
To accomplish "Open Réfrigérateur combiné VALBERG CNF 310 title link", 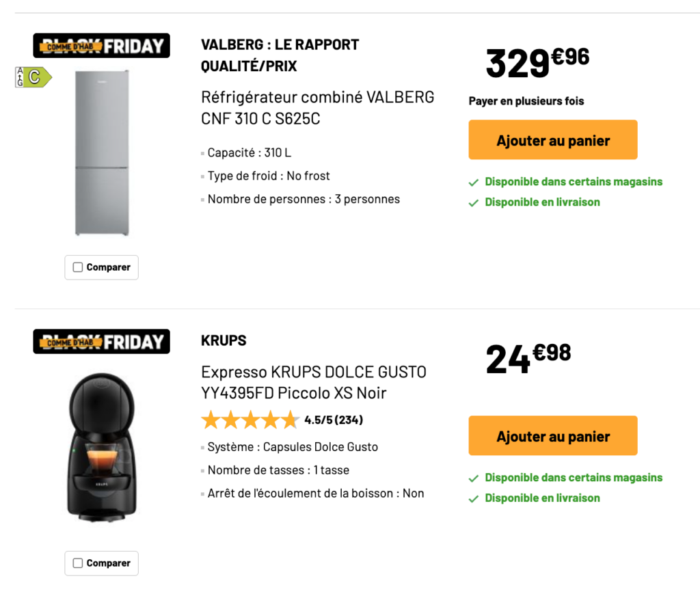I will (317, 108).
